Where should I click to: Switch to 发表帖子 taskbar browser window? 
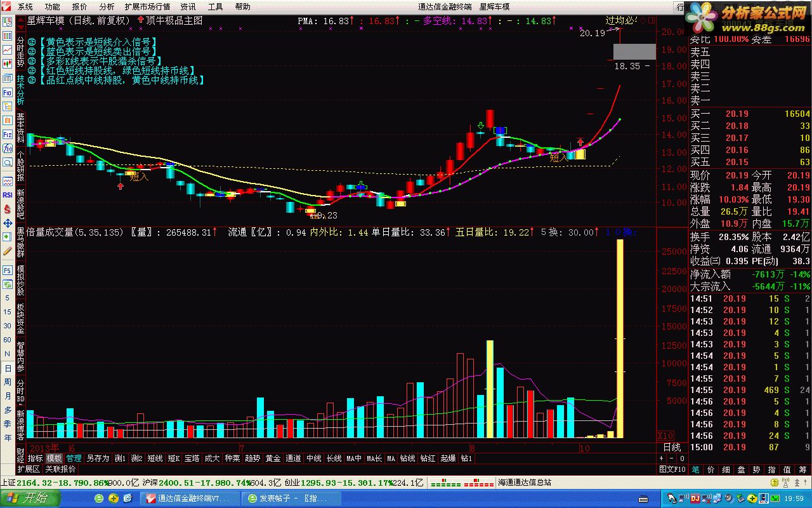point(292,498)
